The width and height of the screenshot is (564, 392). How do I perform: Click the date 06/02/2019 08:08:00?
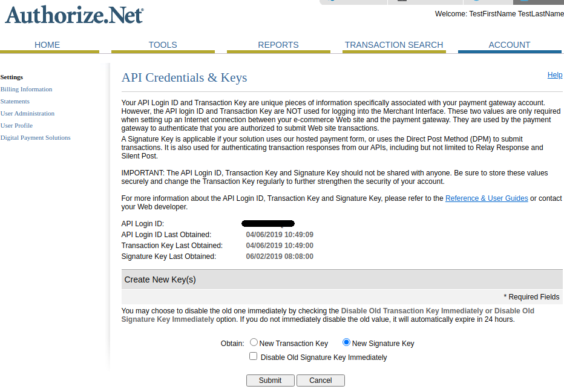coord(280,256)
